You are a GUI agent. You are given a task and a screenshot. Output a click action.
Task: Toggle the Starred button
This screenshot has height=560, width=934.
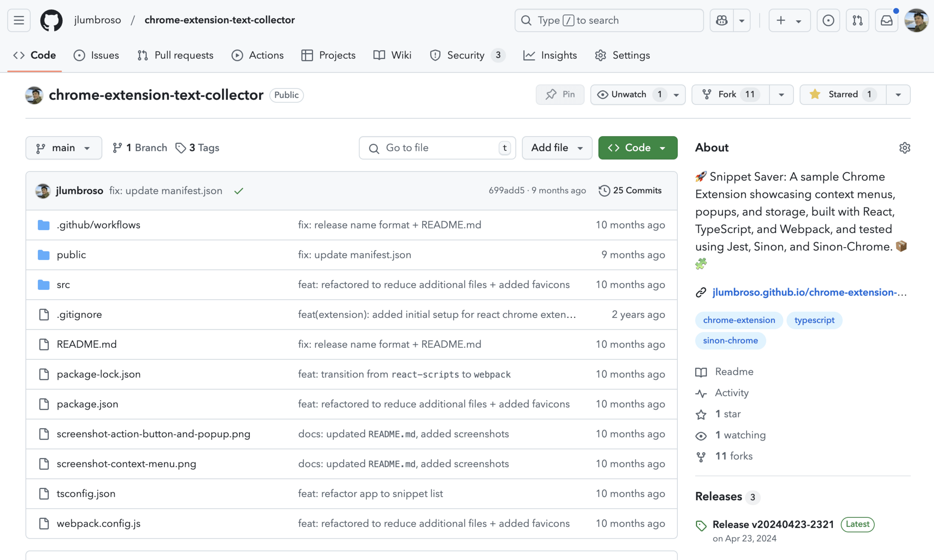(843, 95)
